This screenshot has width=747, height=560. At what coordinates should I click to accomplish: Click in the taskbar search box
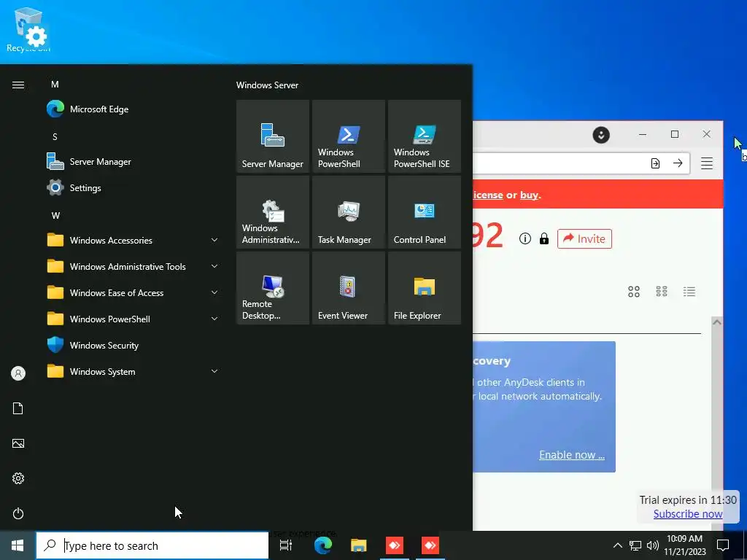tap(152, 545)
